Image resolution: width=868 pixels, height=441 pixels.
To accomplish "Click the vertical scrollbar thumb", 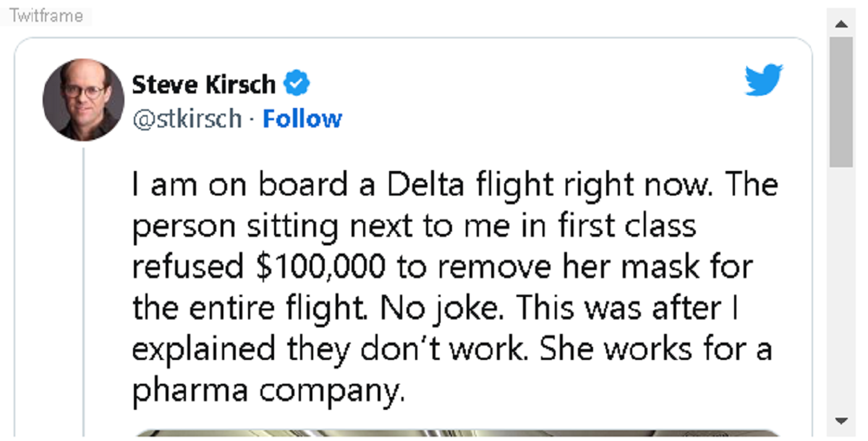I will point(841,101).
